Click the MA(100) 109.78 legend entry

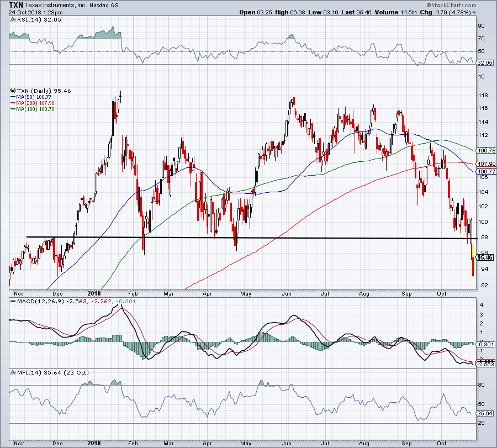pos(33,109)
